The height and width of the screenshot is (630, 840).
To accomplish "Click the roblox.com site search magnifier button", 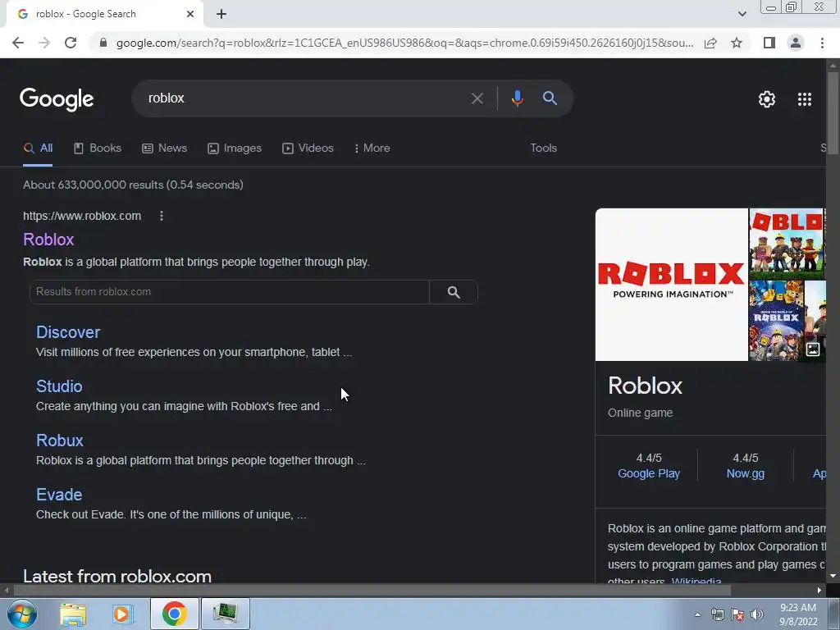I will click(454, 292).
